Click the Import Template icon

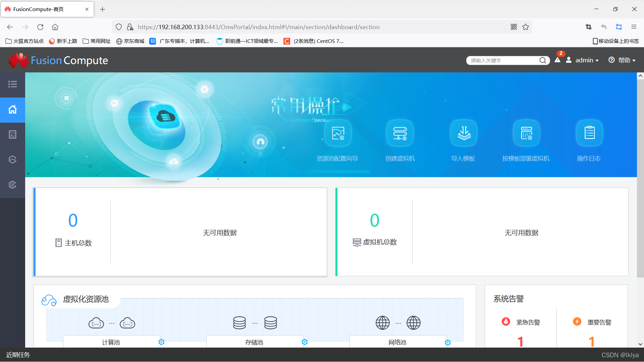click(464, 133)
